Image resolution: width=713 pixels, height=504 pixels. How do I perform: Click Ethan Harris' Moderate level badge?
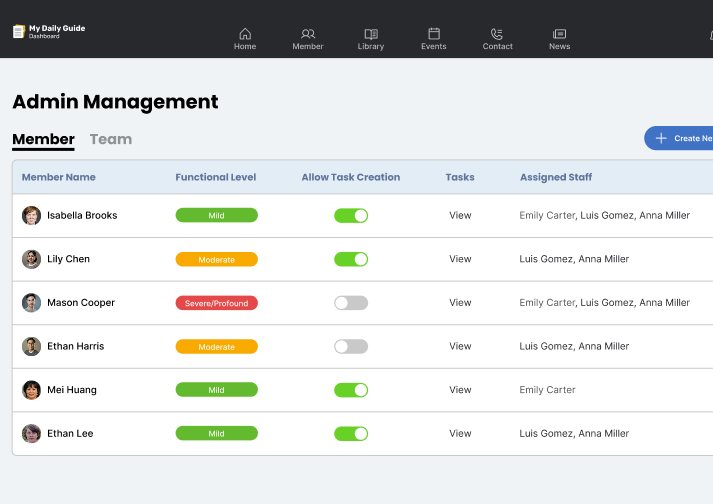pos(216,347)
